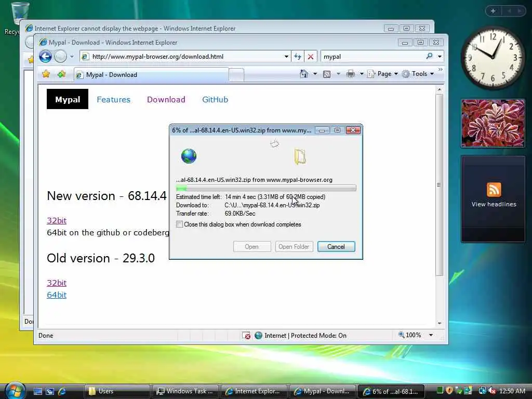
Task: Switch to Users taskbar button
Action: (117, 391)
